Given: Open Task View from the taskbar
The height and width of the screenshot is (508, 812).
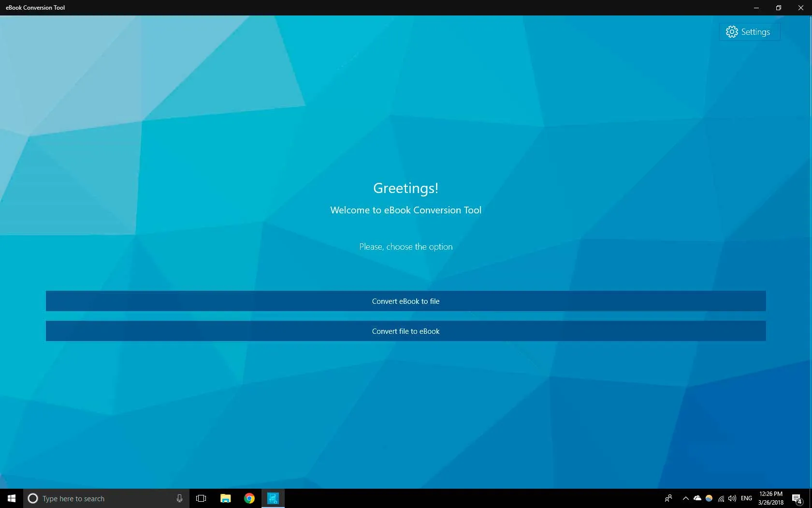Looking at the screenshot, I should click(201, 498).
